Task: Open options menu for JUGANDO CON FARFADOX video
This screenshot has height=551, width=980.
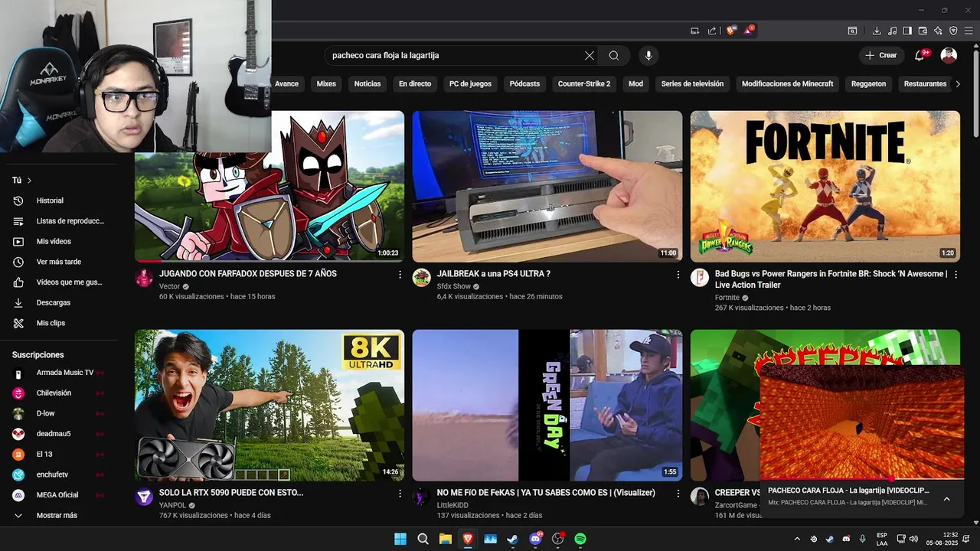Action: click(x=400, y=274)
